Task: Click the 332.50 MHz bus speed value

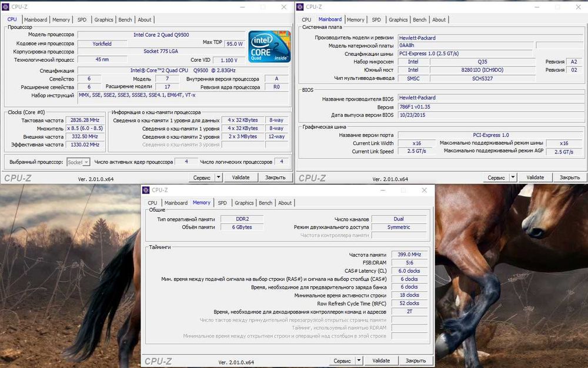Action: click(85, 136)
